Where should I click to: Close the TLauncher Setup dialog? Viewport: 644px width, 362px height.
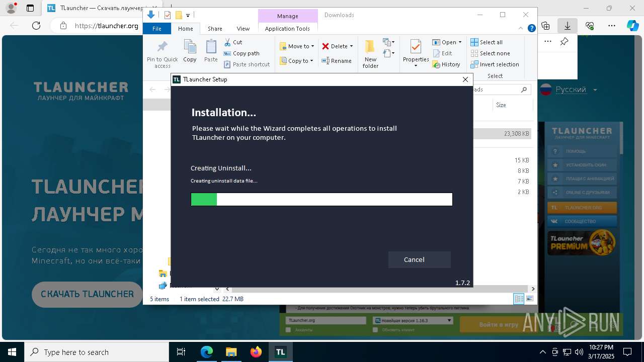pos(465,79)
